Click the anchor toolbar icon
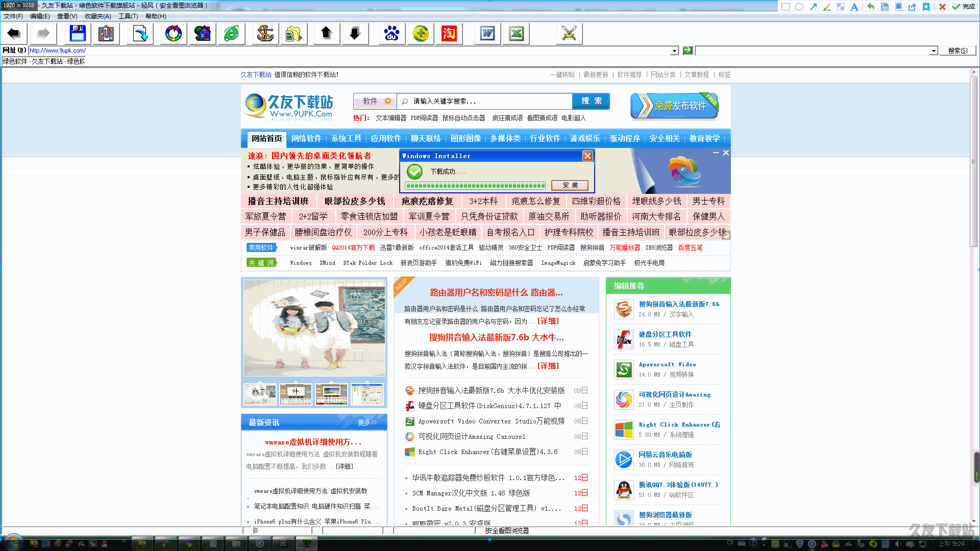 click(x=265, y=34)
